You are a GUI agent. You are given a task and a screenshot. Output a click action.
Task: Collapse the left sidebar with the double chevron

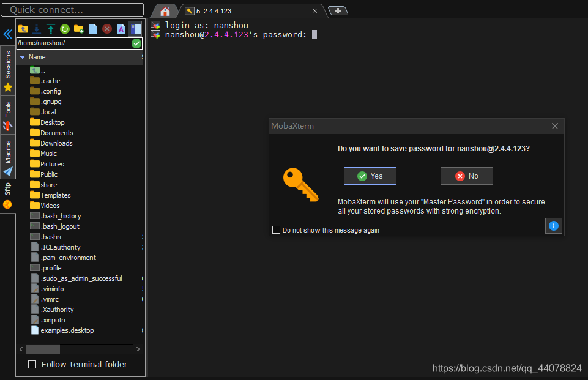click(7, 34)
